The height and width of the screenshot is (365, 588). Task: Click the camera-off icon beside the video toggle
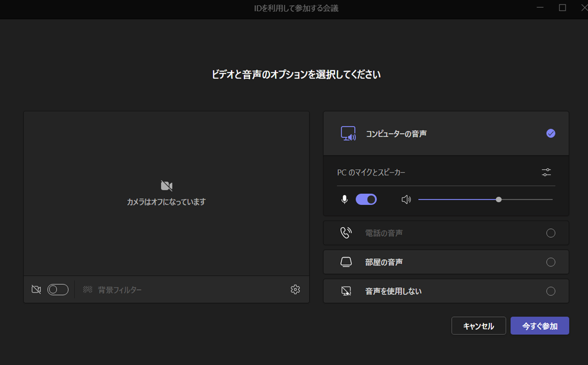36,290
